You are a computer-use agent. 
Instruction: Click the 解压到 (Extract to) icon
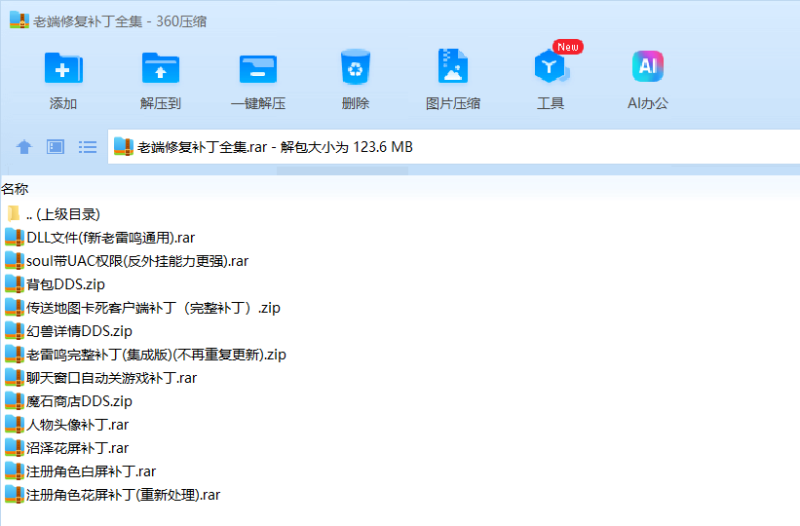160,68
